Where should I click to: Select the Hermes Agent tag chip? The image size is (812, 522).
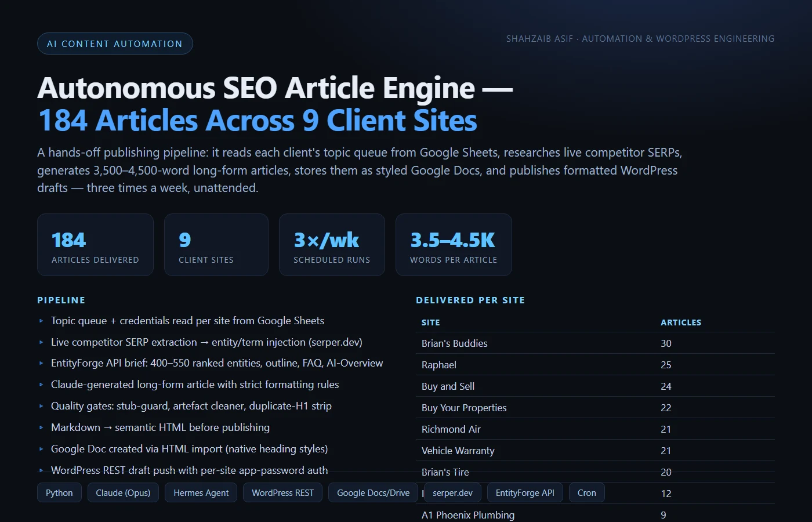(x=201, y=492)
